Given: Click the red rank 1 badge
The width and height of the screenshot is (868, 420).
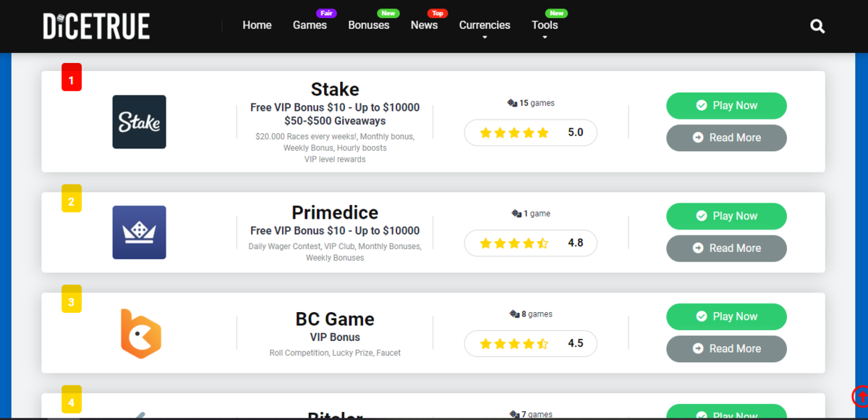Looking at the screenshot, I should 71,77.
